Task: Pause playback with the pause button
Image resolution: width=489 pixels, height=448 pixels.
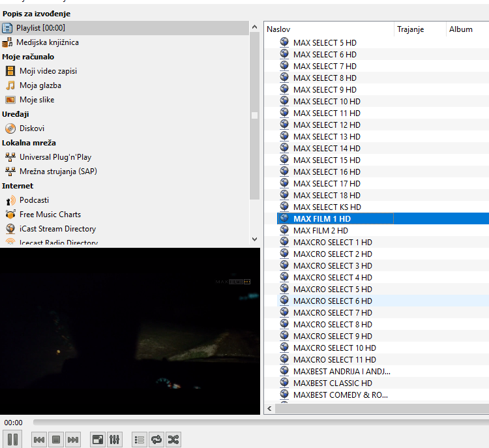Action: 12,439
